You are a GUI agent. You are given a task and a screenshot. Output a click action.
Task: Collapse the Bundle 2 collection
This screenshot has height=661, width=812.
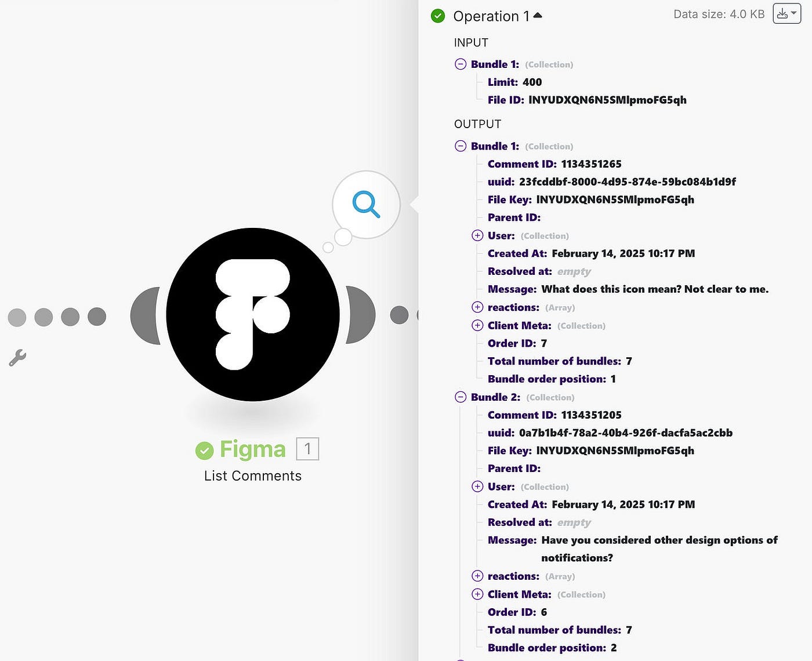(x=461, y=397)
